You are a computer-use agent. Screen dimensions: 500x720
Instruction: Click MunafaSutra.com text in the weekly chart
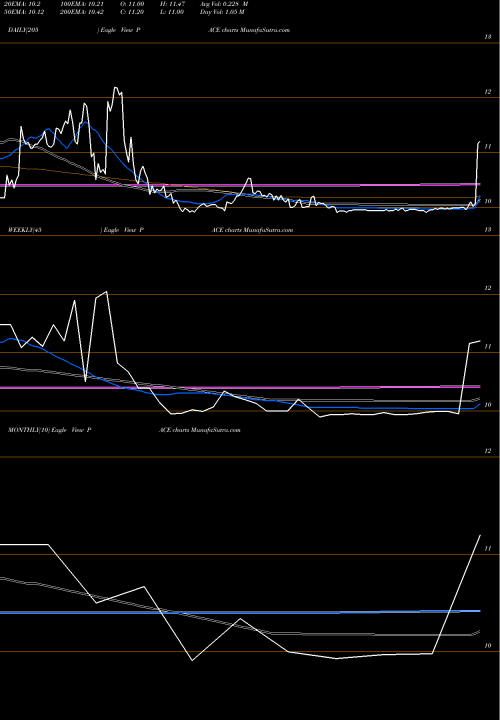pos(268,230)
